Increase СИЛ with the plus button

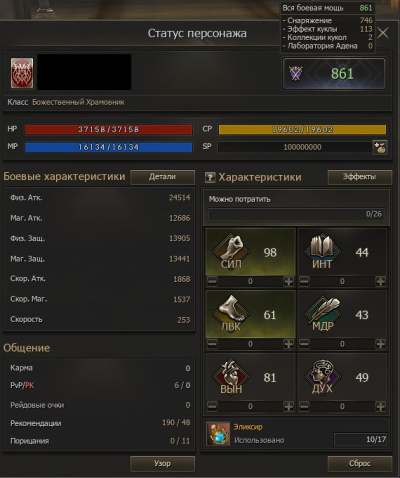point(289,281)
